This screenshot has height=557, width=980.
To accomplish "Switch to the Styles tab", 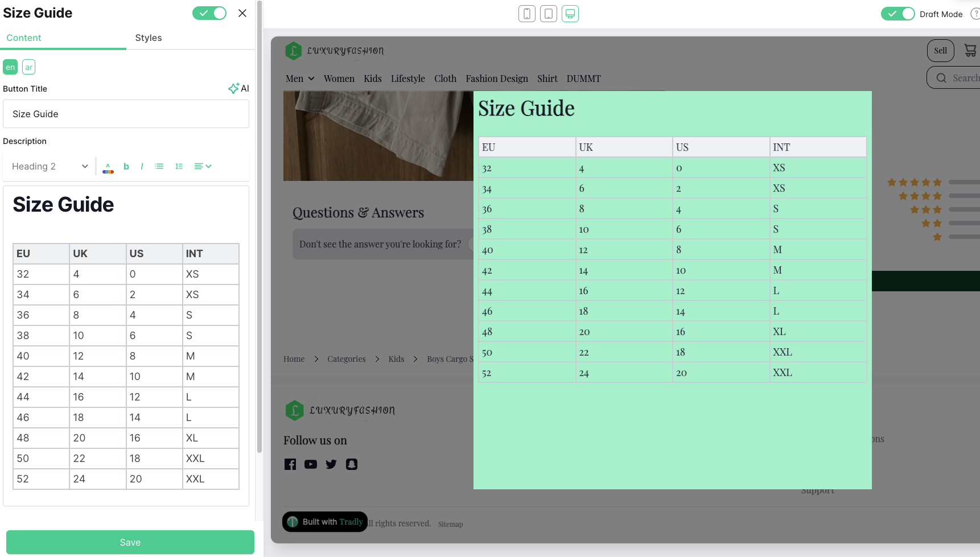I will click(x=149, y=38).
